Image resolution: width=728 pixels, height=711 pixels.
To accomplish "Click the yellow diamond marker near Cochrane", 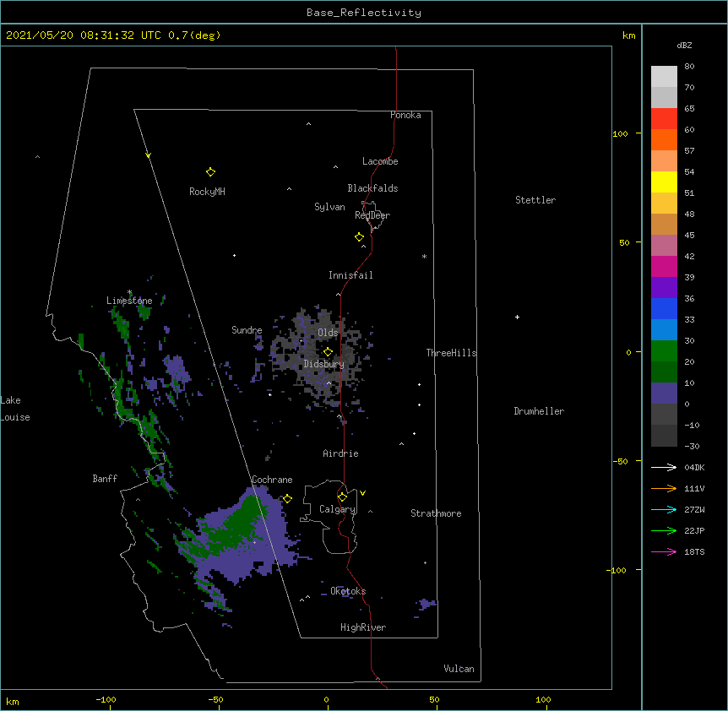I will (287, 498).
